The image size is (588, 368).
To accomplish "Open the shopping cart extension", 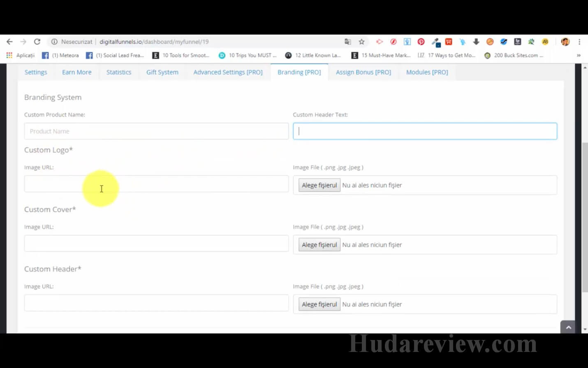I will click(x=449, y=42).
